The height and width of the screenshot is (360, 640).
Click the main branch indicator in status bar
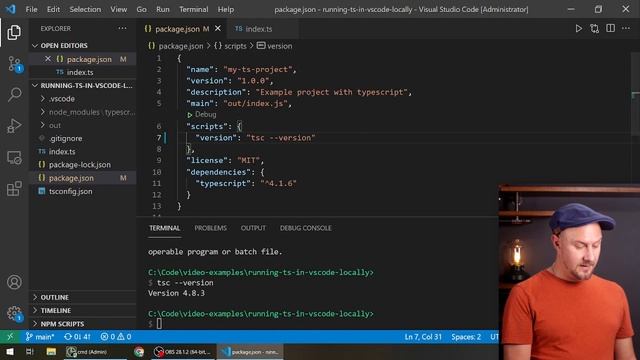pyautogui.click(x=40, y=337)
